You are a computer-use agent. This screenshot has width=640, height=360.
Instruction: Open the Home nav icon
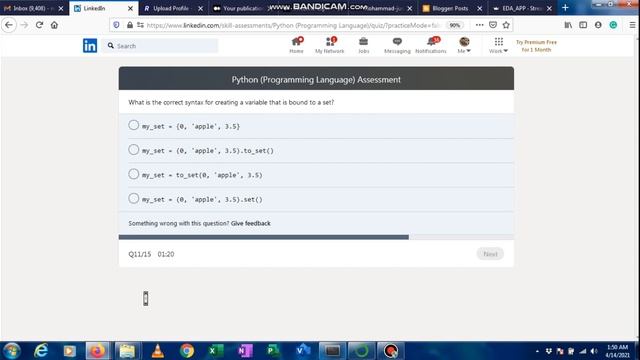296,45
